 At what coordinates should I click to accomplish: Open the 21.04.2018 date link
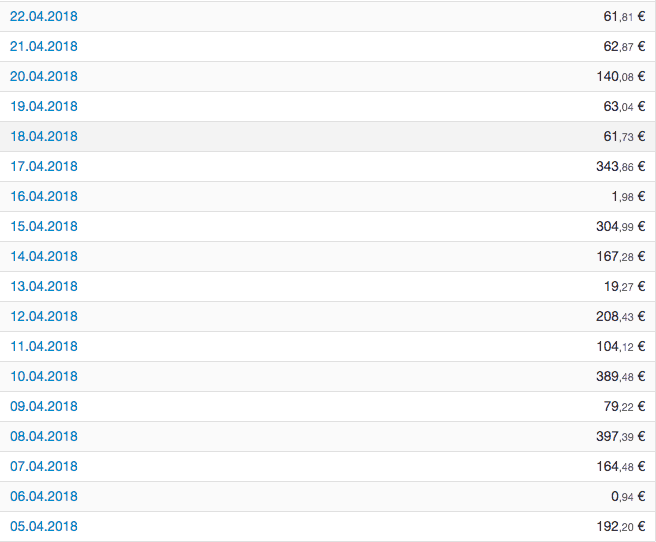[x=44, y=46]
